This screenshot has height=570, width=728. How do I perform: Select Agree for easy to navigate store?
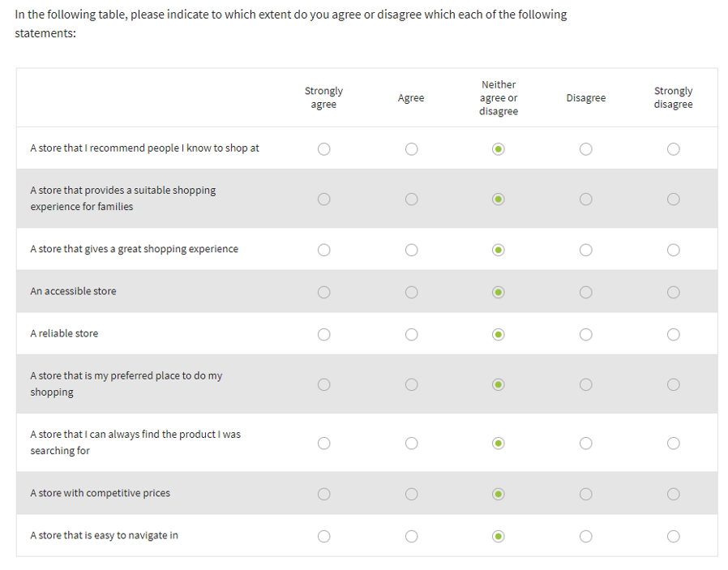411,536
